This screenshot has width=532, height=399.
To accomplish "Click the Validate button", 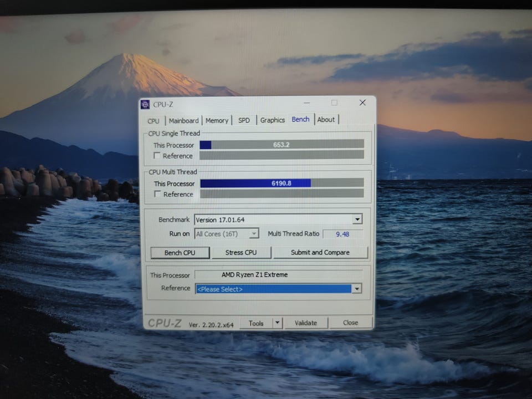I will (x=306, y=323).
